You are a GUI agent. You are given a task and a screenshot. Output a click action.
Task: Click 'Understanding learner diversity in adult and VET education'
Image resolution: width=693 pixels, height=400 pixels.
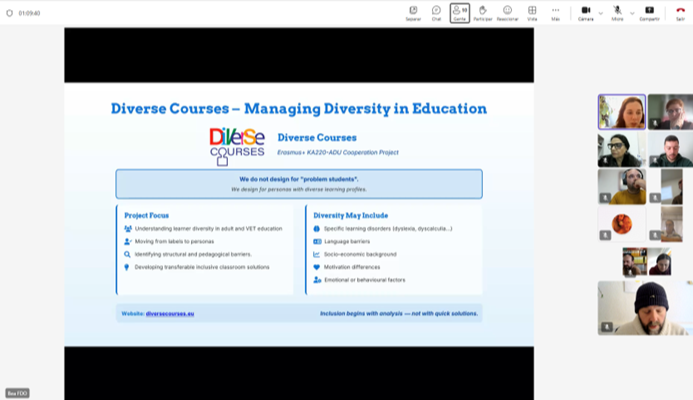pyautogui.click(x=208, y=229)
